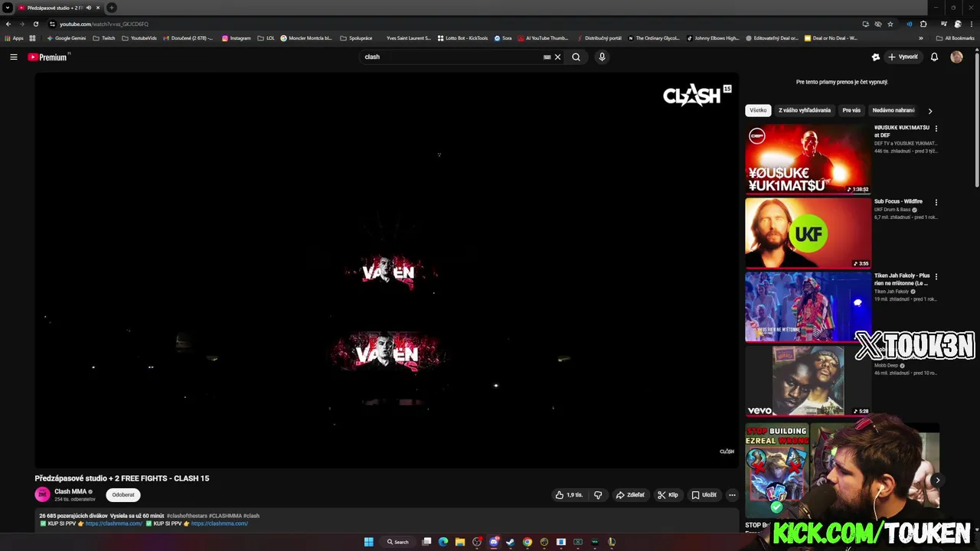The height and width of the screenshot is (551, 980).
Task: Share the video via Zdieľať
Action: pos(630,495)
